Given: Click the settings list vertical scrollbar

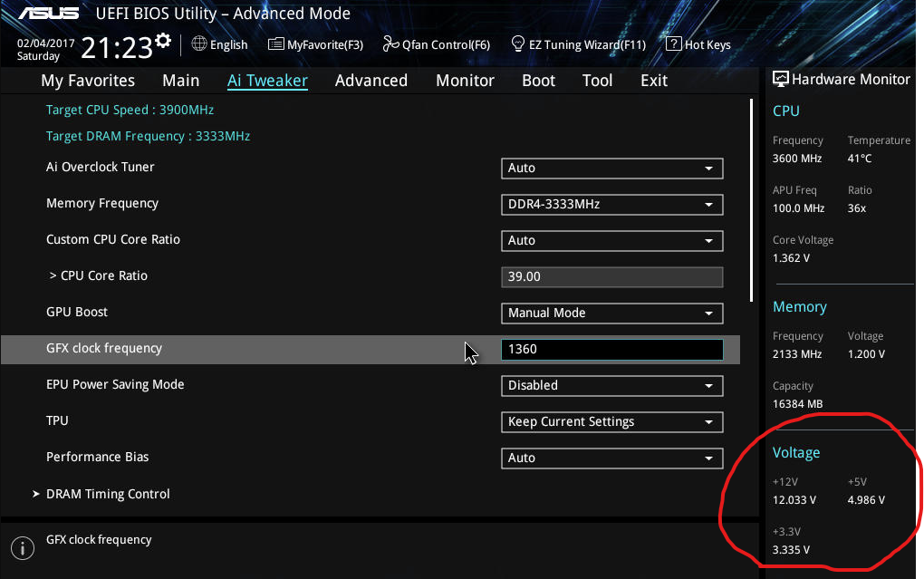Looking at the screenshot, I should 751,199.
